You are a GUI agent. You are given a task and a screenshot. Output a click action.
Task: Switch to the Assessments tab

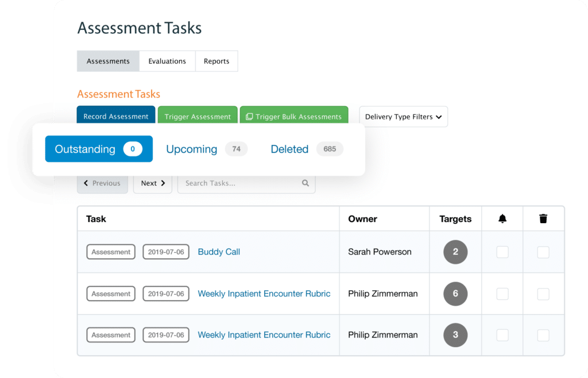point(108,61)
